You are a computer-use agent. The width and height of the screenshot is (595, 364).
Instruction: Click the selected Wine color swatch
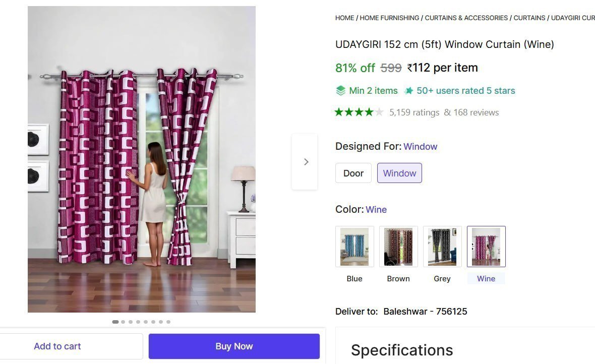tap(486, 247)
